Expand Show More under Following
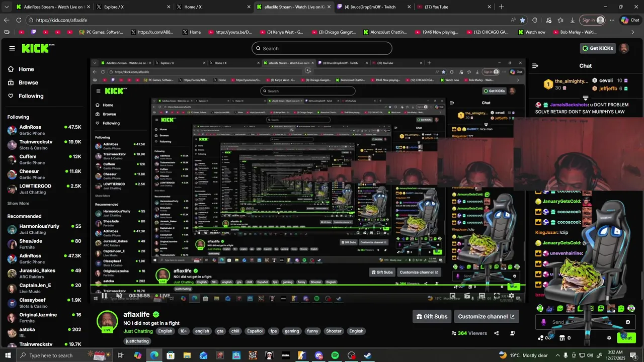 (18, 204)
